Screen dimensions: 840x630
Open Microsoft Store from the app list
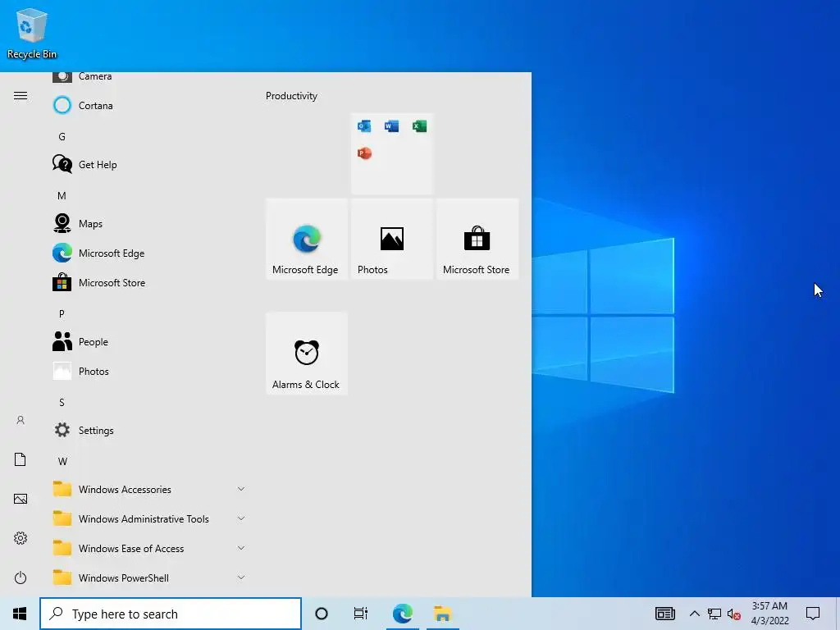point(150,282)
